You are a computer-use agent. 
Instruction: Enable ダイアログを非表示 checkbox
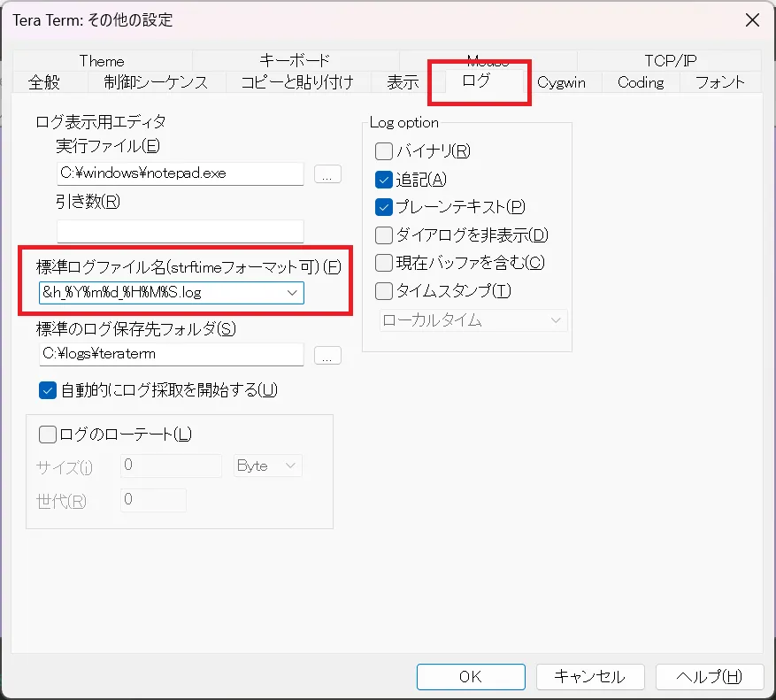462,235
